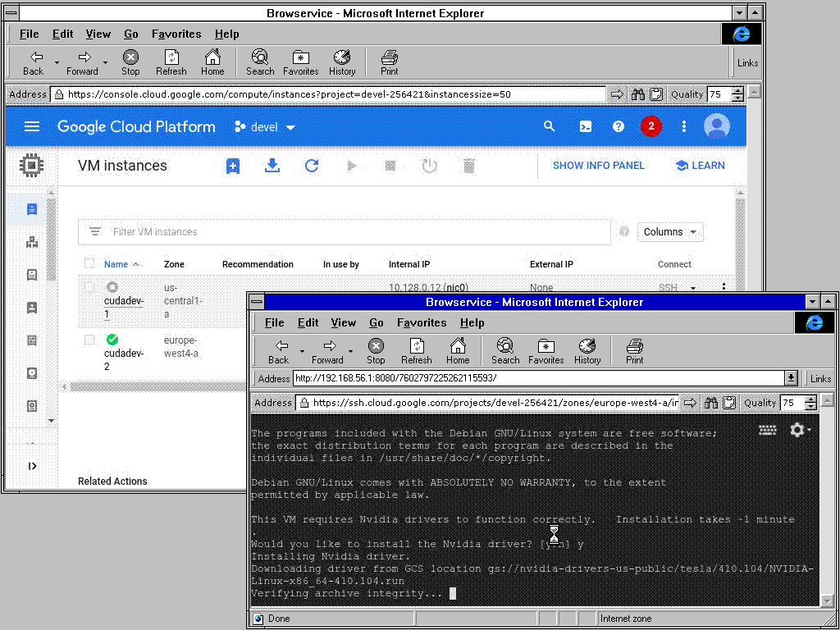View the notifications badge showing 2
This screenshot has height=630, width=840.
point(651,126)
